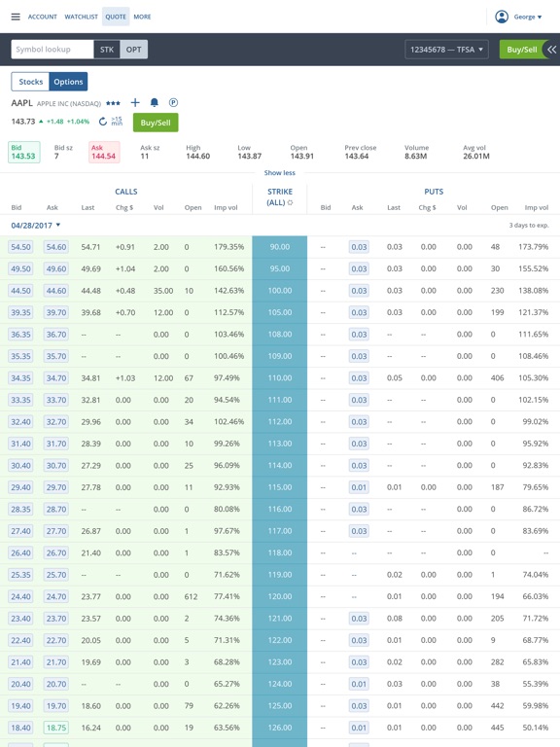Click call bid 34.35 at strike 110
560x747 pixels.
(21, 378)
